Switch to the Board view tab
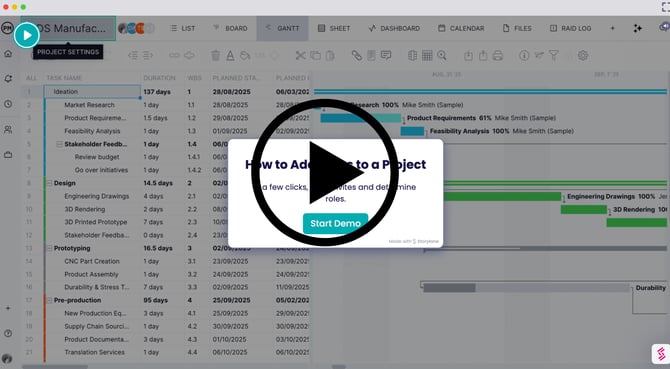 click(230, 28)
